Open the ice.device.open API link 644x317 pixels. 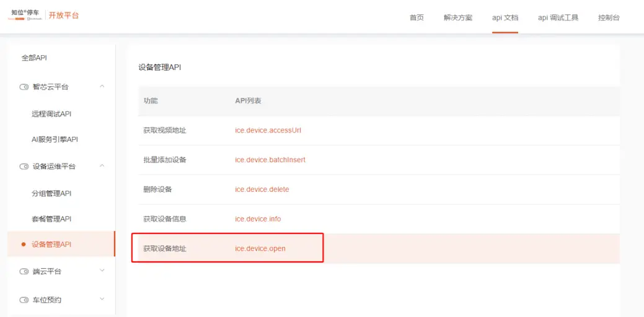click(x=260, y=248)
